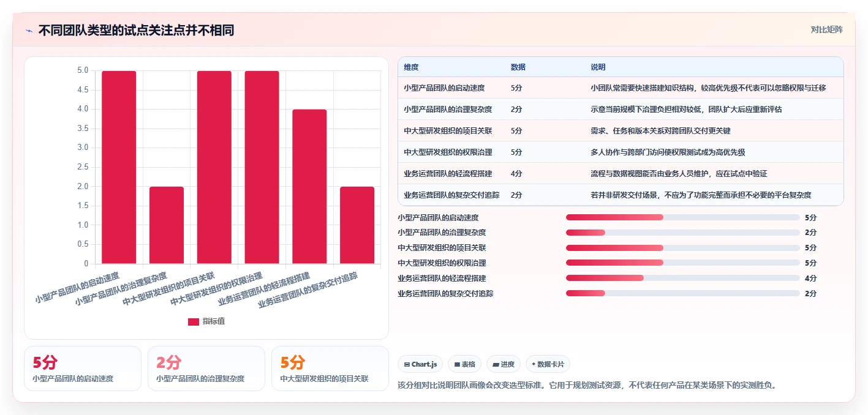Click the 0 tick on the y-axis
Screen dimensions: 868x415
click(x=86, y=264)
